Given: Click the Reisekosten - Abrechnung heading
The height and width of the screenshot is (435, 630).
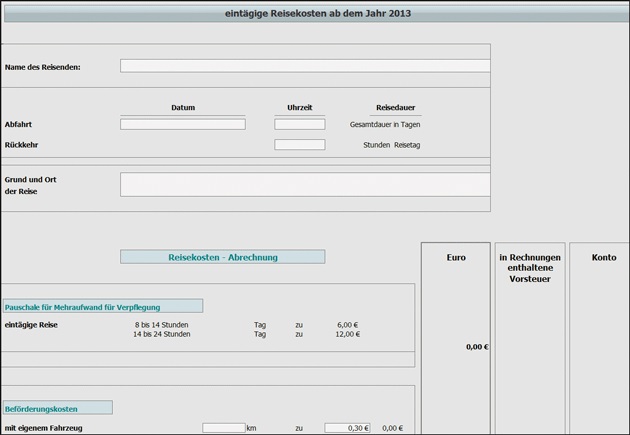Looking at the screenshot, I should click(x=222, y=257).
